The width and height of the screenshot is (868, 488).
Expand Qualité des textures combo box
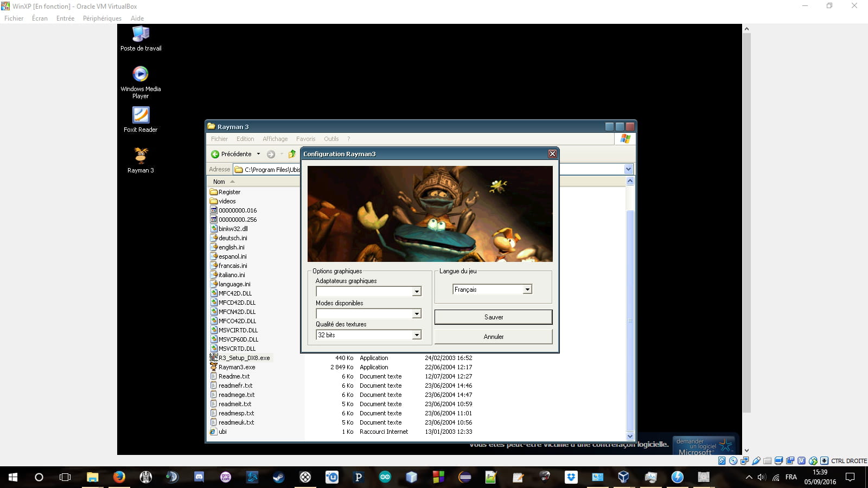click(x=417, y=335)
